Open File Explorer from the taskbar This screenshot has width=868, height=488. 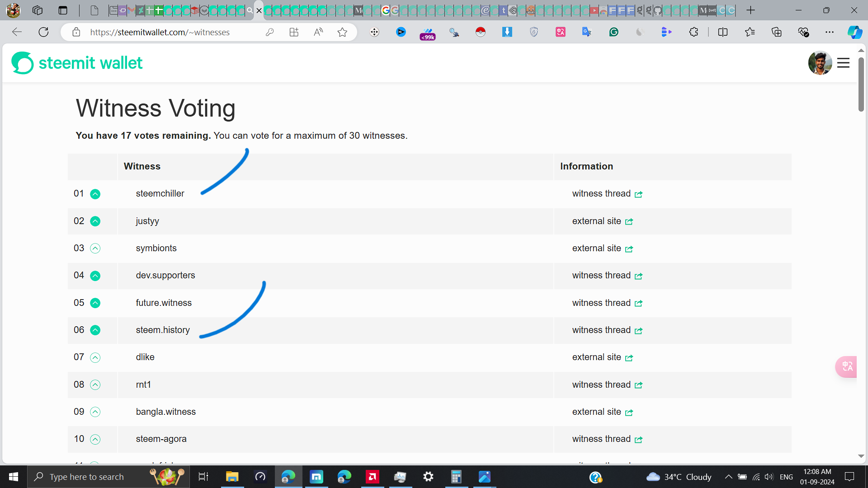pos(232,477)
